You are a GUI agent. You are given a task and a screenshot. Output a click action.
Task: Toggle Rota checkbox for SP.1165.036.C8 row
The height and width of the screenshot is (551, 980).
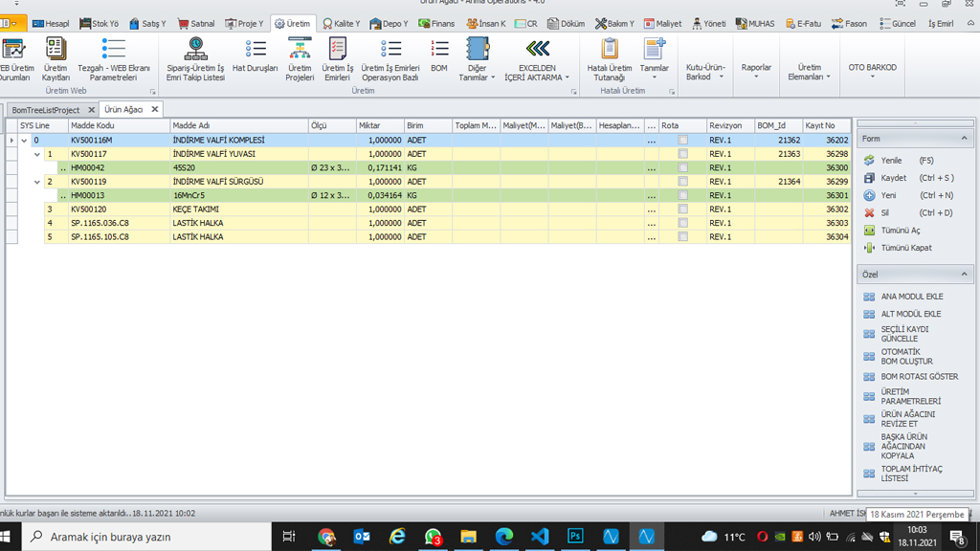pos(682,223)
